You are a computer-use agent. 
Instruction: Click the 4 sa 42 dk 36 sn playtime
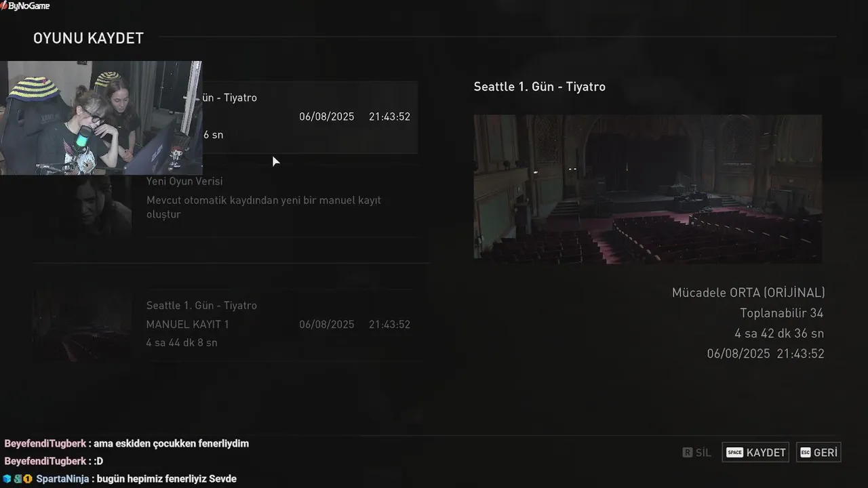(779, 333)
